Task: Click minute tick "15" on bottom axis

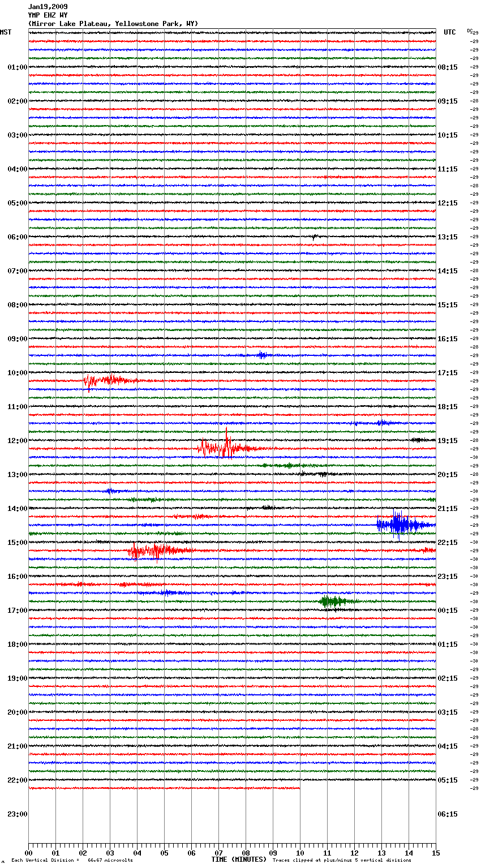Action: 436,853
